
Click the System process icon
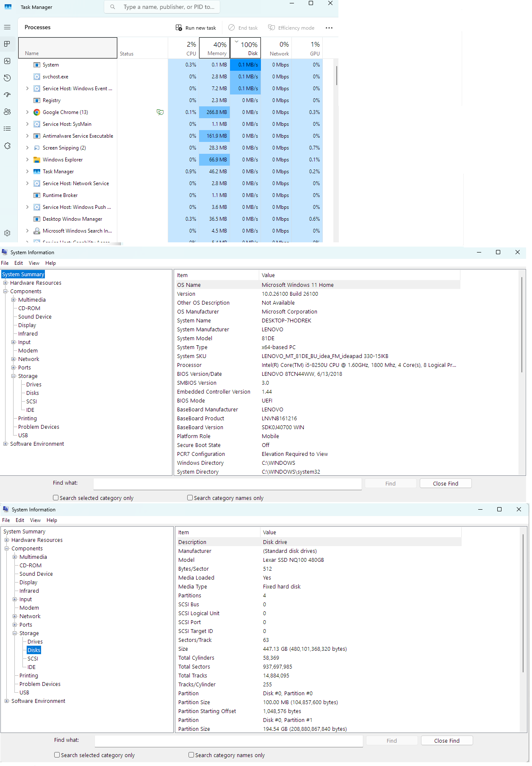point(37,65)
